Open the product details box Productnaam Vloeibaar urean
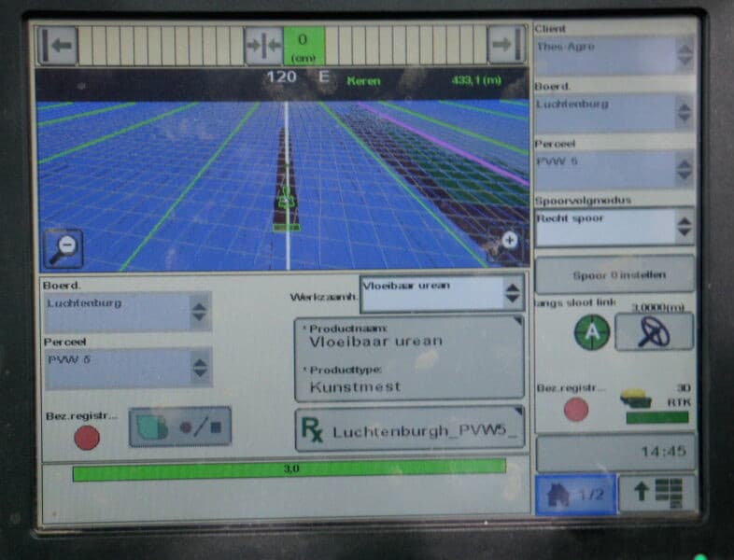 coord(410,359)
